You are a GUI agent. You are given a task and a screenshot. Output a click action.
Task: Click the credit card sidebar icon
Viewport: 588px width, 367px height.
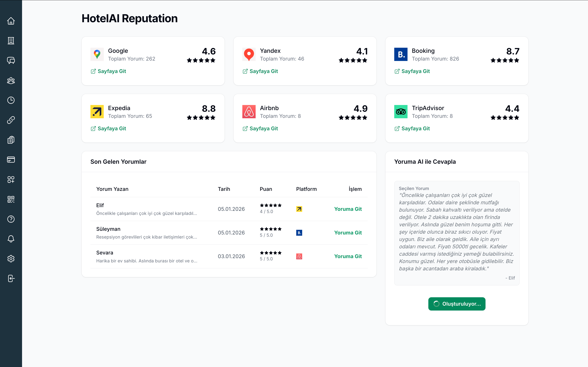[11, 160]
